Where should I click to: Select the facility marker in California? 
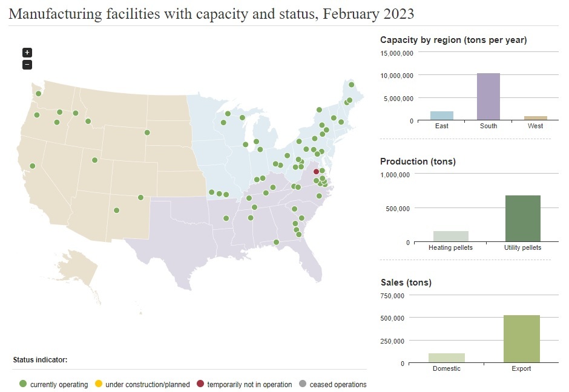[33, 166]
